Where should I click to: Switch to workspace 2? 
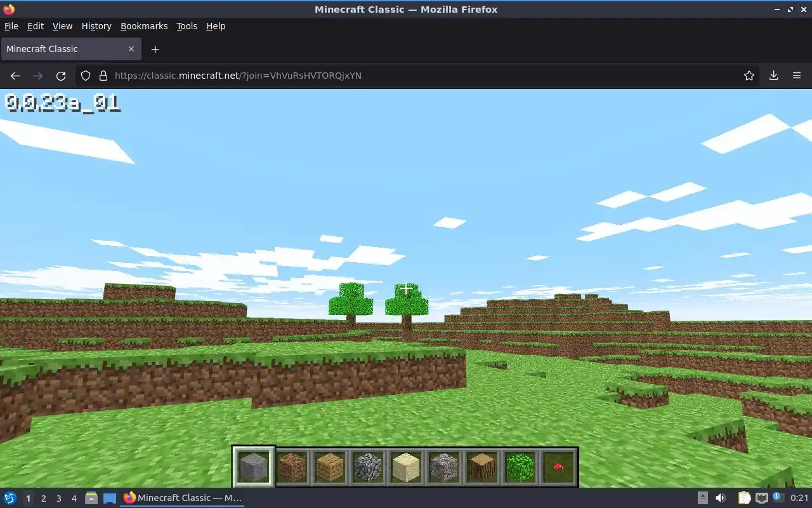click(x=43, y=498)
